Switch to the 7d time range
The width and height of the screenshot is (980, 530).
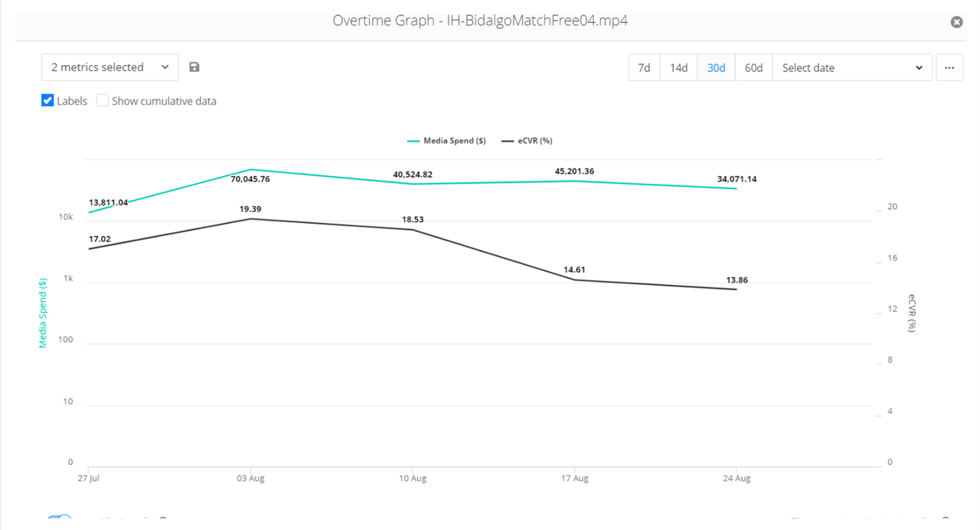(x=644, y=67)
